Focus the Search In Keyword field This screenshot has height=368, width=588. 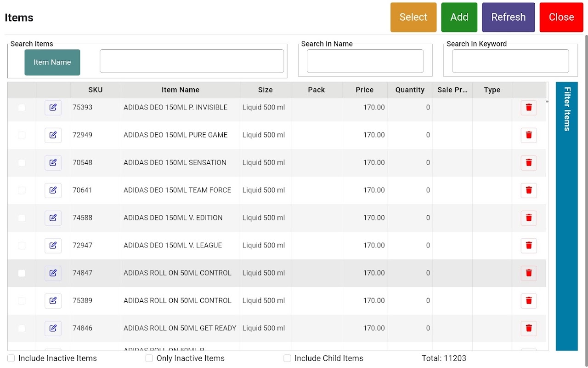tap(510, 61)
